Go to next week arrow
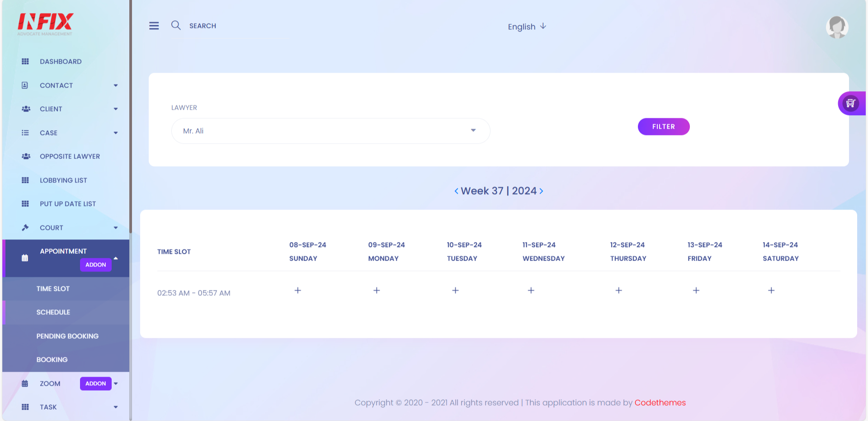This screenshot has height=421, width=868. tap(541, 191)
